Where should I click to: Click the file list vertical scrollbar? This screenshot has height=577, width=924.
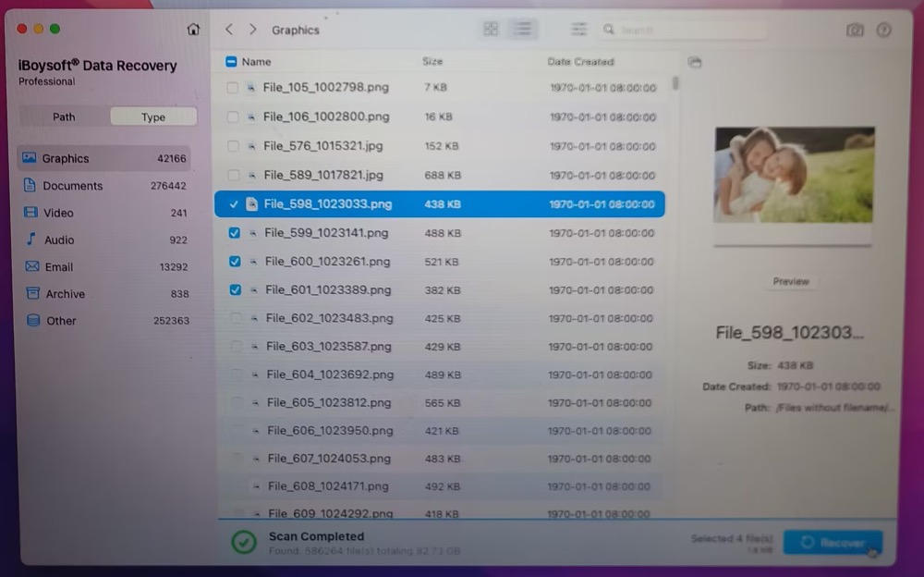tap(675, 82)
